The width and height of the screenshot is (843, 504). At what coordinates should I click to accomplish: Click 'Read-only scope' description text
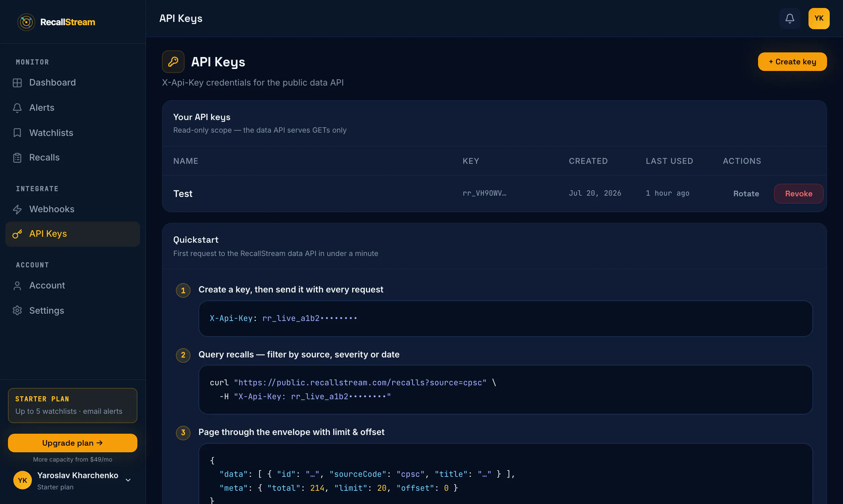[x=260, y=130]
